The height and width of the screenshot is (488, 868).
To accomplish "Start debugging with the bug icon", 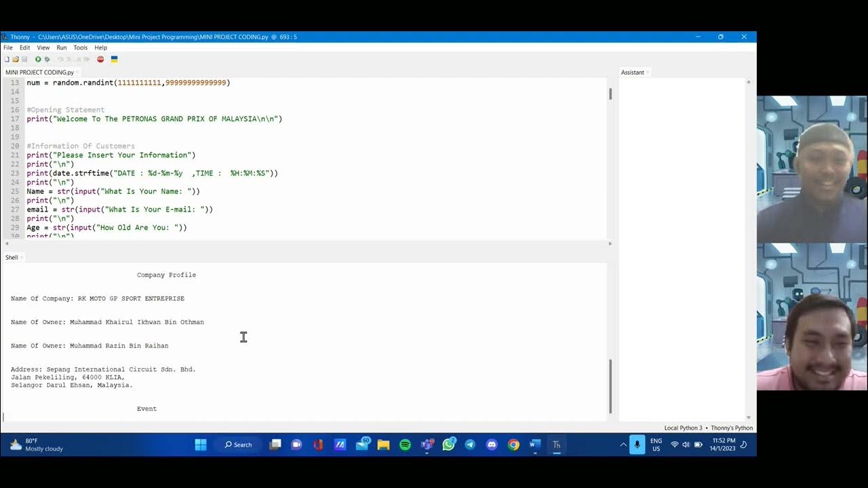I will pyautogui.click(x=47, y=59).
